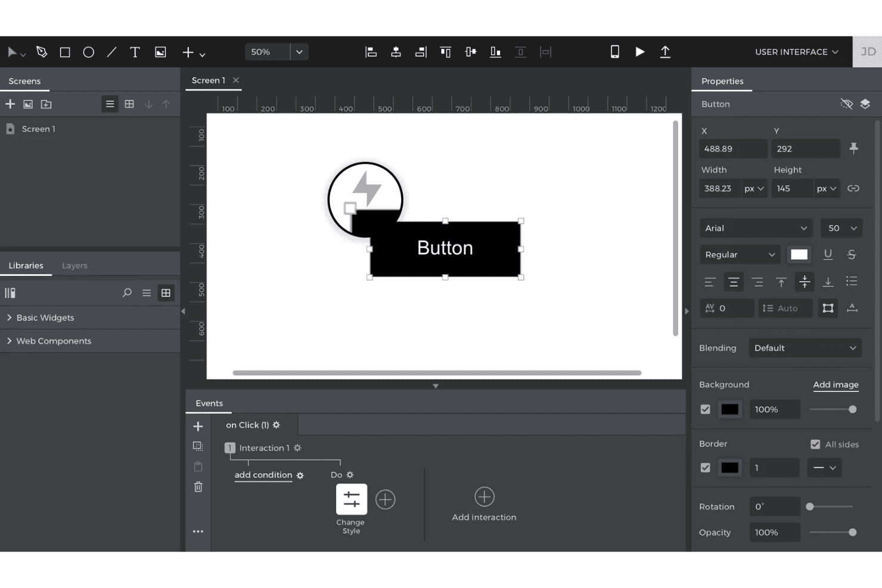Switch to the Layers tab
The width and height of the screenshot is (882, 588).
[x=74, y=266]
